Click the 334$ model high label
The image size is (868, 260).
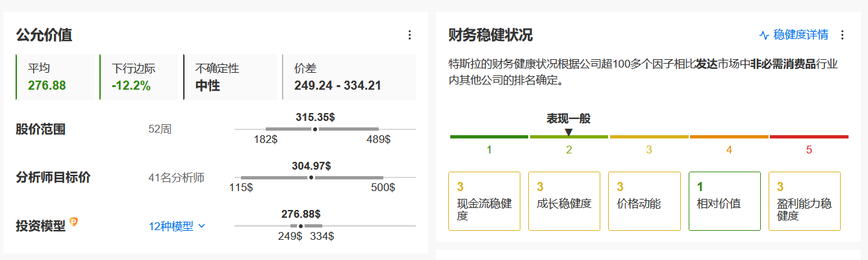pyautogui.click(x=322, y=236)
